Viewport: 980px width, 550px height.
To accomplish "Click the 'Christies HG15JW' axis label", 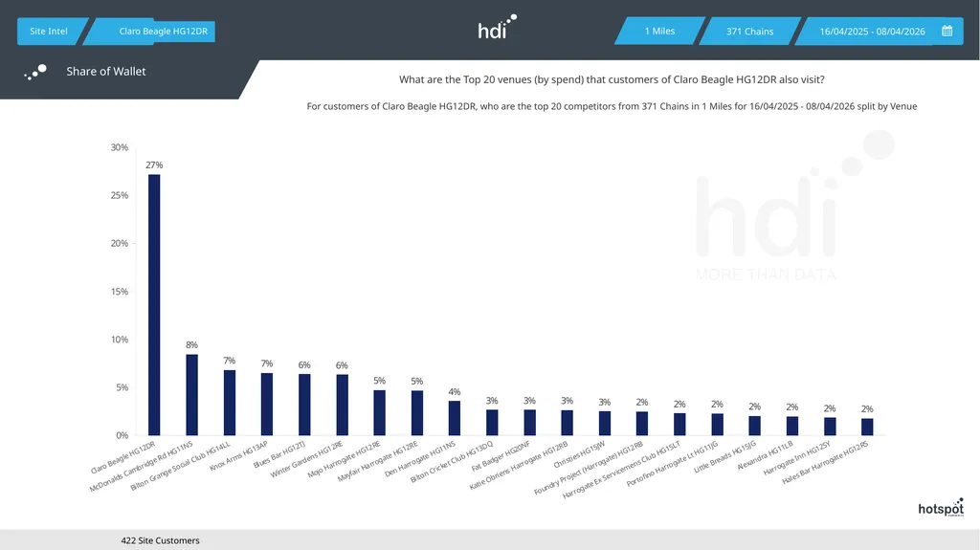I will tap(580, 454).
